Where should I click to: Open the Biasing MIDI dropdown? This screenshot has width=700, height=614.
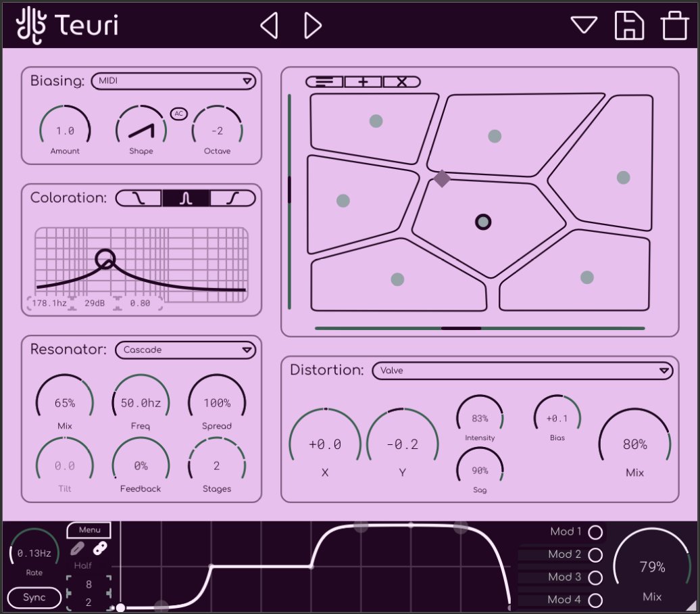point(173,81)
